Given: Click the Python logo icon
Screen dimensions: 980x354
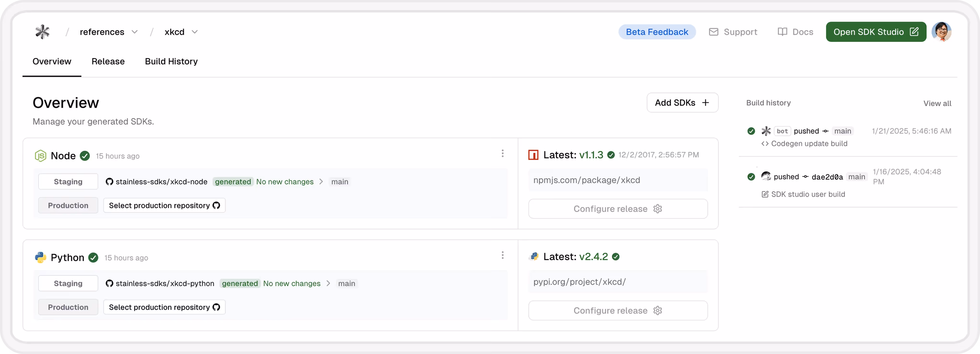Looking at the screenshot, I should click(40, 258).
